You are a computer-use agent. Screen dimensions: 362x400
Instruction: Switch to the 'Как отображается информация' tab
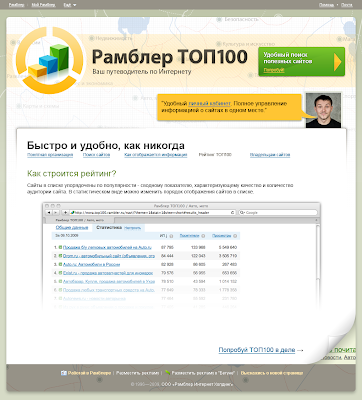[x=156, y=155]
